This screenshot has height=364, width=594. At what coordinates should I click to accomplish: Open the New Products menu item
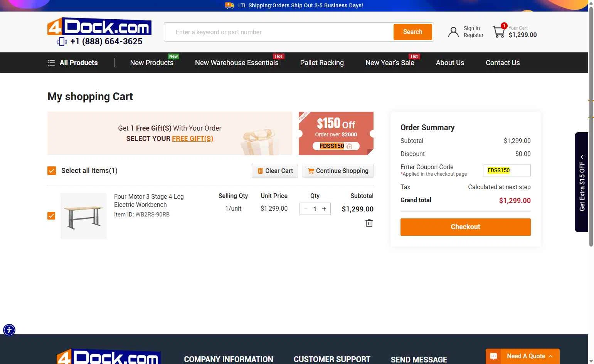coord(152,63)
